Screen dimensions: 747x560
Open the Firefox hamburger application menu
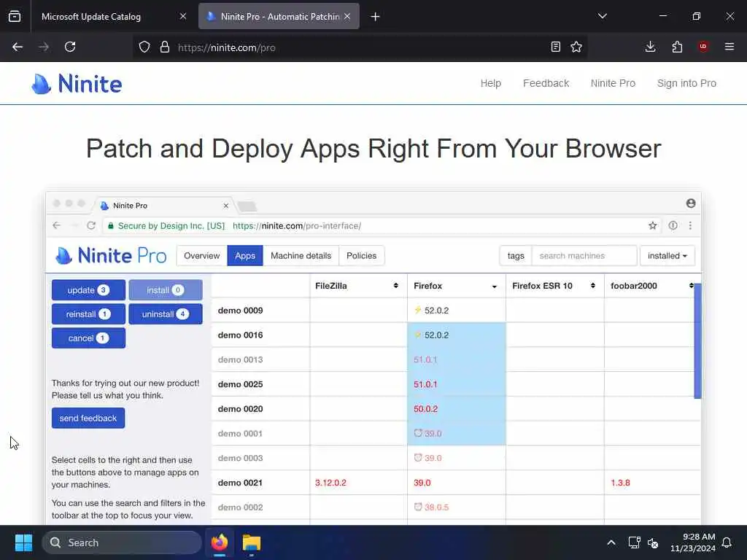(x=729, y=47)
